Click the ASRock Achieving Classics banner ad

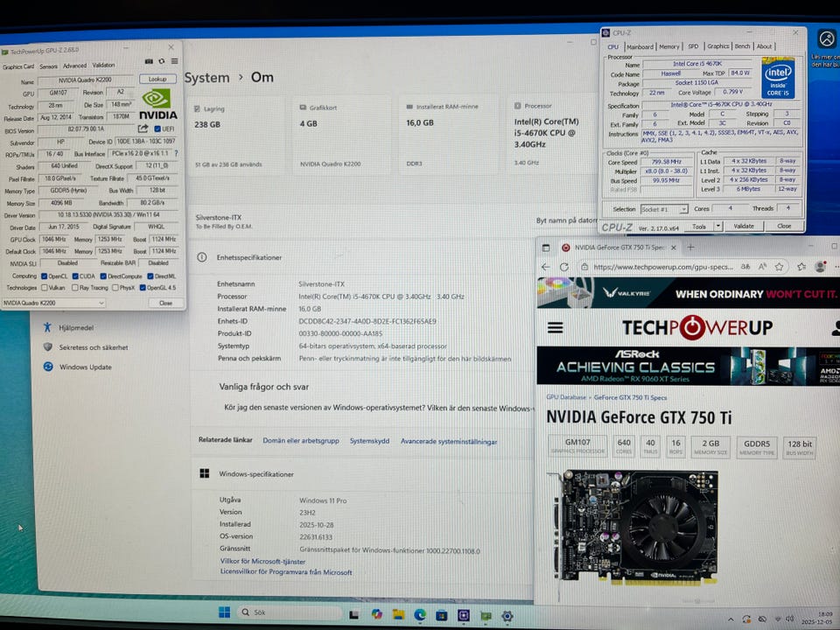(x=689, y=366)
